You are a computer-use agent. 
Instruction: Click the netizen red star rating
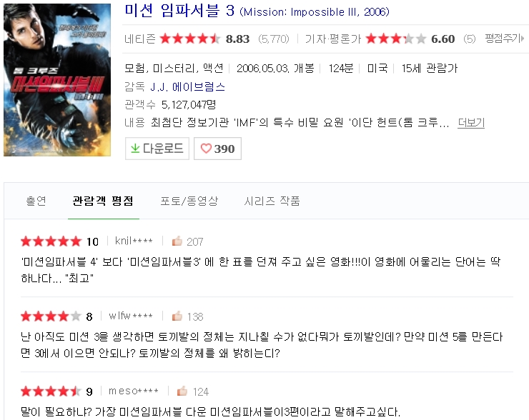189,39
